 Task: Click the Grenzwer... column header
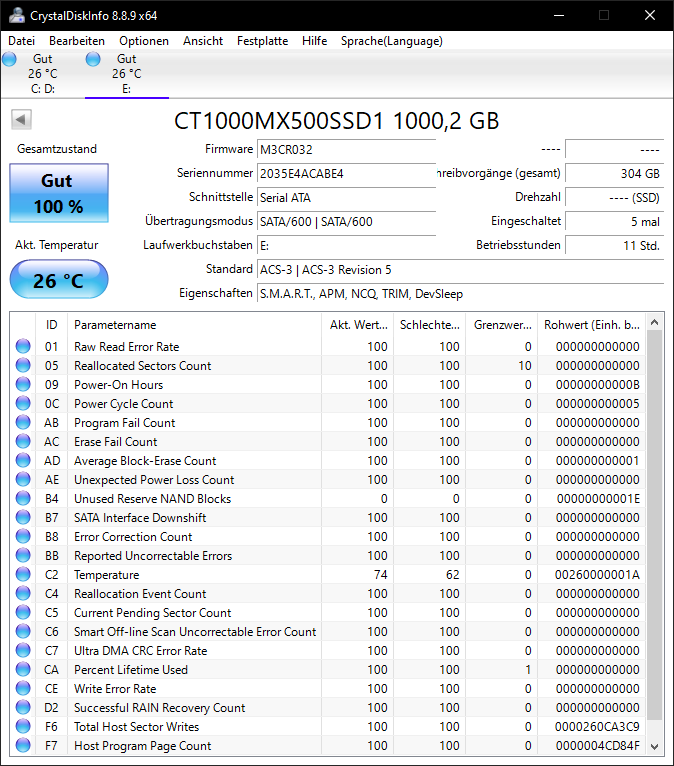(x=502, y=325)
